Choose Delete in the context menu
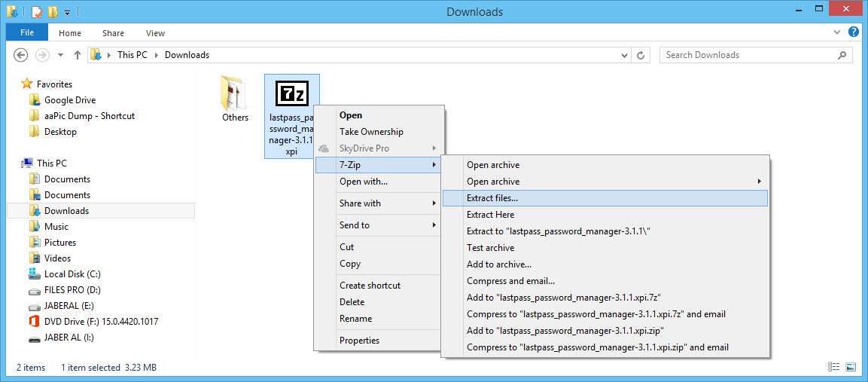868x382 pixels. (379, 302)
